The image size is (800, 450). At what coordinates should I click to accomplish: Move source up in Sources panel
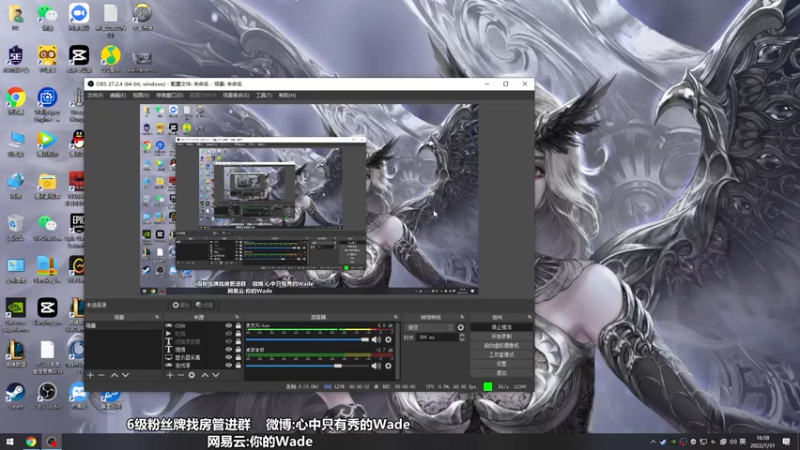pos(205,375)
